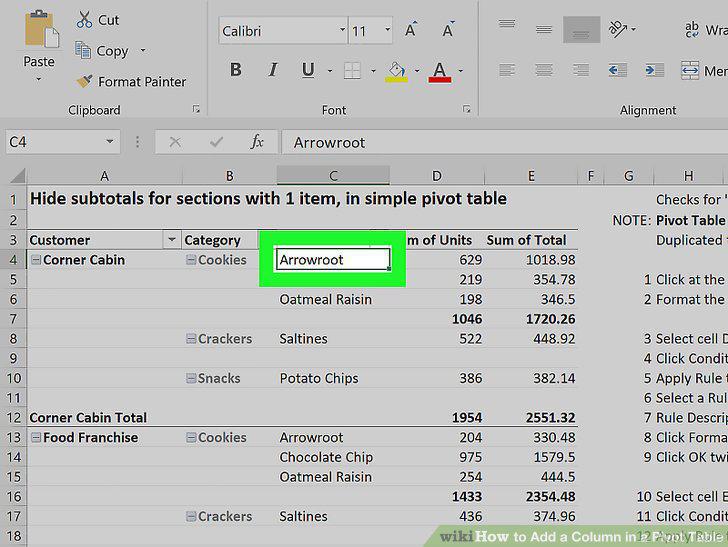The height and width of the screenshot is (547, 728).
Task: Click the Copy icon
Action: click(x=83, y=50)
